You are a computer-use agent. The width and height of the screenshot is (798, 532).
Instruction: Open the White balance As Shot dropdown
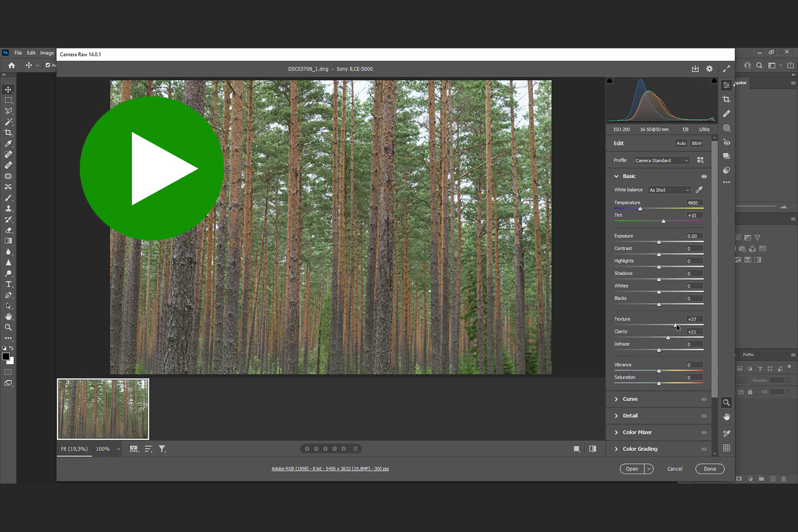click(x=669, y=190)
